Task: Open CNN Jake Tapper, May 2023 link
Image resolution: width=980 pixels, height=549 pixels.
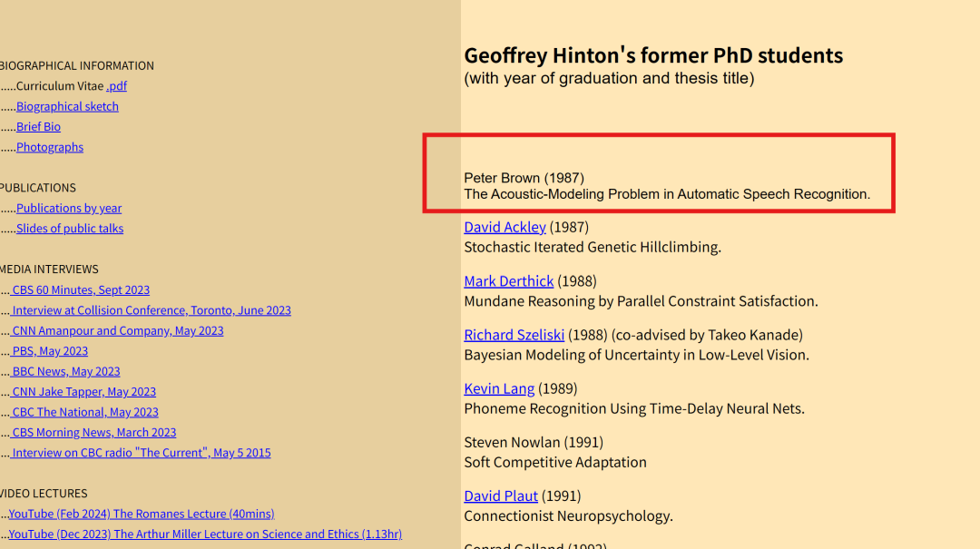Action: click(x=83, y=392)
